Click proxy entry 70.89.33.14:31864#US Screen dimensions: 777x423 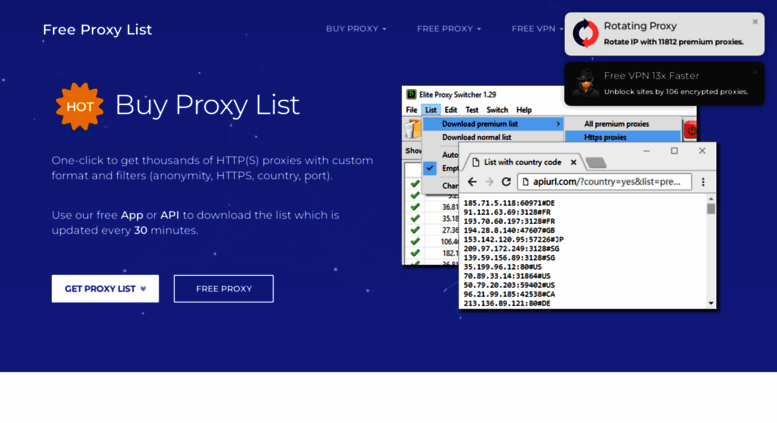click(x=507, y=276)
